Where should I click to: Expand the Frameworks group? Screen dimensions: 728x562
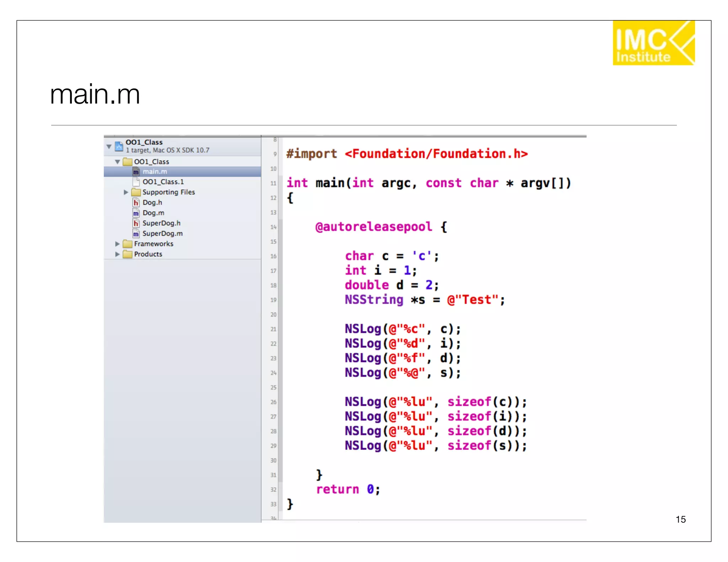pos(117,244)
